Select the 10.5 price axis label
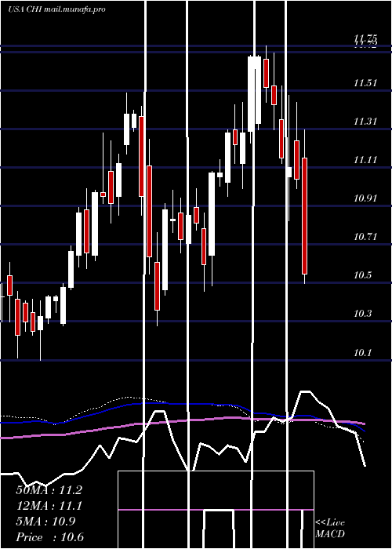Viewport: 392px width, 549px height. pos(362,275)
